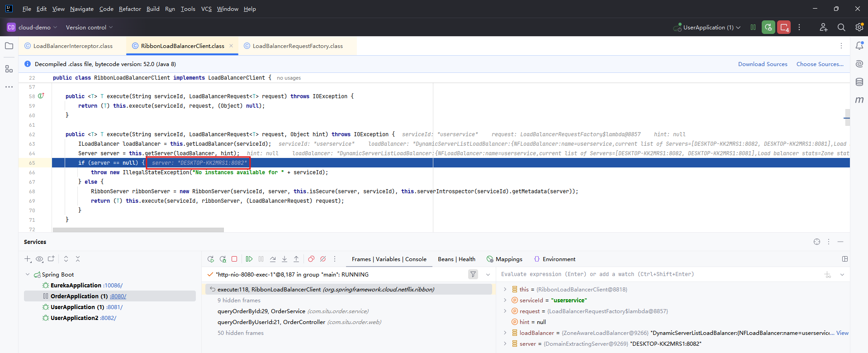Open the watch expression history dropdown arrow
Screen dimensions: 868x353
click(842, 274)
